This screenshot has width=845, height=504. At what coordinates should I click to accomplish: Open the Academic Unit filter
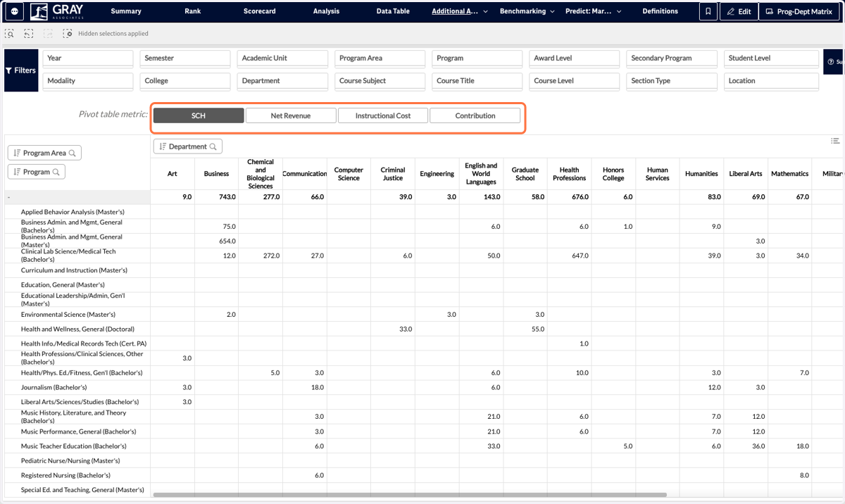(282, 58)
